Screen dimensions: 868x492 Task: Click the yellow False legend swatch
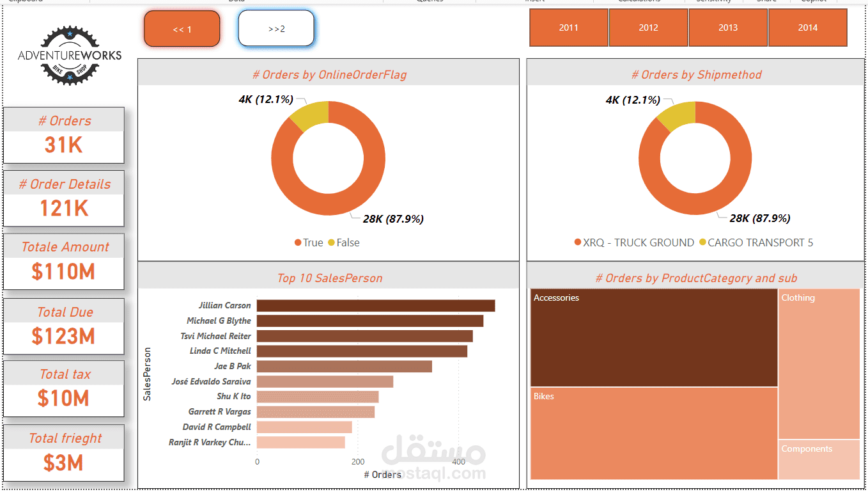pyautogui.click(x=331, y=242)
